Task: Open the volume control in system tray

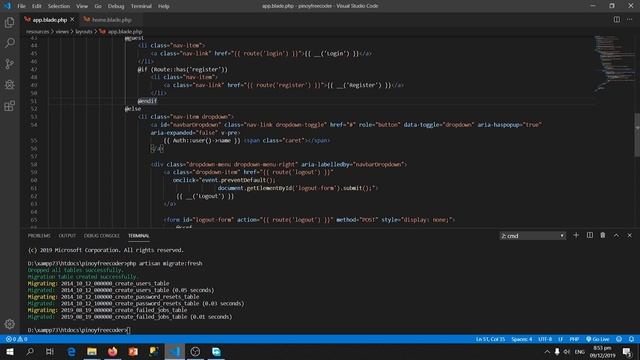Action: pyautogui.click(x=567, y=351)
